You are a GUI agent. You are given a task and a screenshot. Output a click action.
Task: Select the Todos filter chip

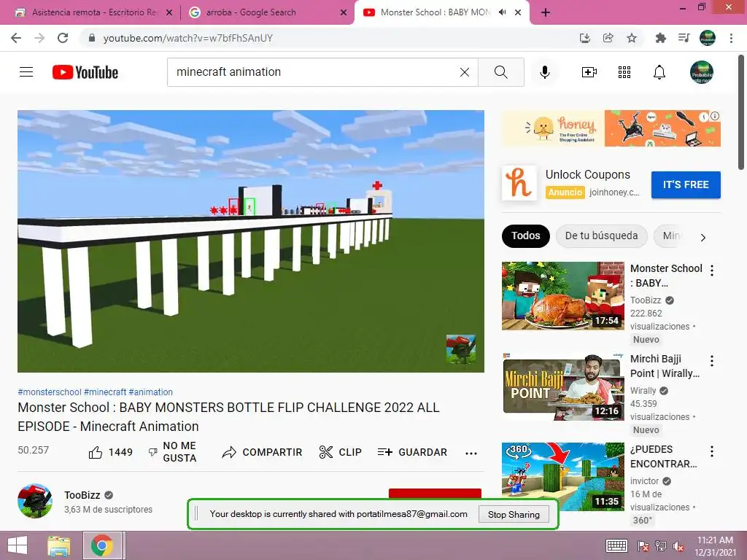pos(525,236)
